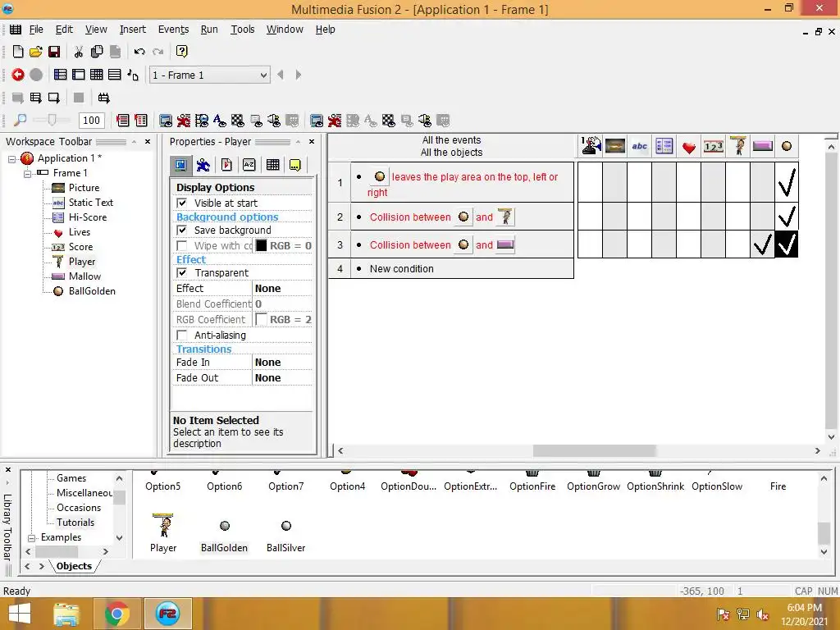Go to the previous frame arrow
840x630 pixels.
[281, 75]
